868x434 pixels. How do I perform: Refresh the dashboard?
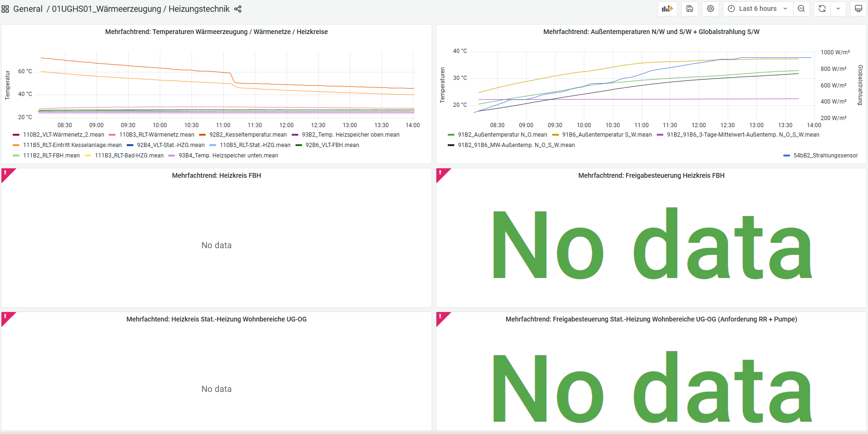coord(822,9)
